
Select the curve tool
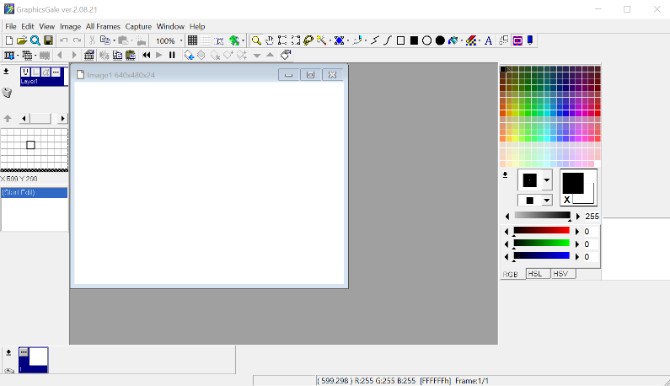click(388, 41)
